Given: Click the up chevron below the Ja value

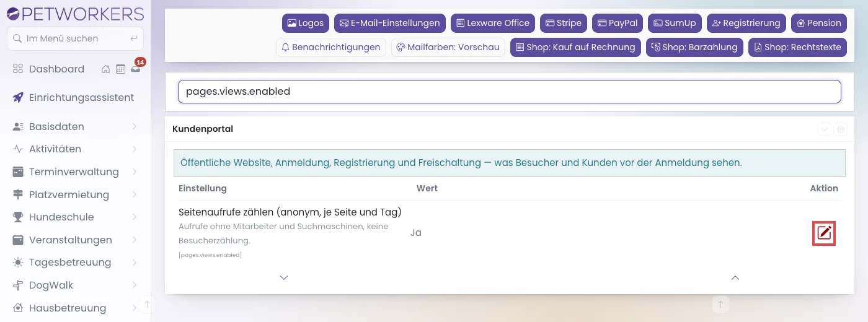Looking at the screenshot, I should click(735, 278).
